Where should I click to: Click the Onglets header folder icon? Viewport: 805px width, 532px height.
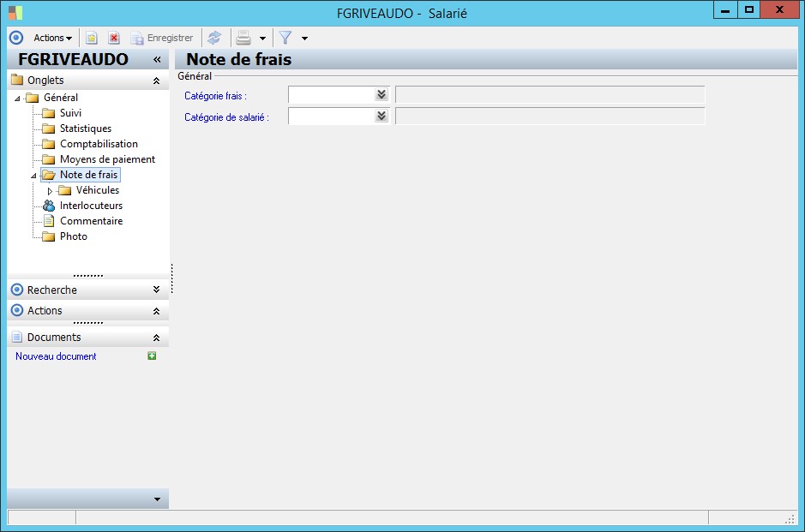[x=17, y=80]
